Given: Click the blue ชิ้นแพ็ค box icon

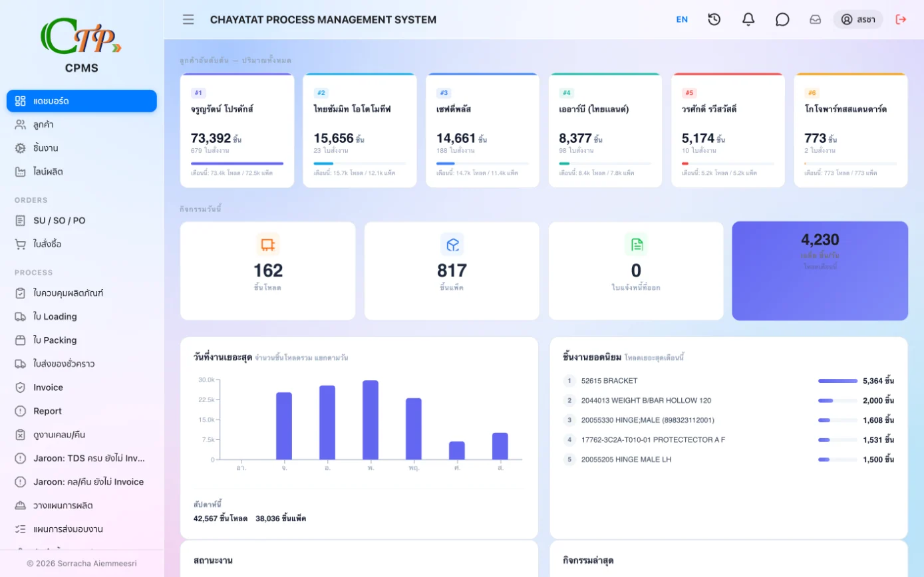Looking at the screenshot, I should pyautogui.click(x=452, y=245).
